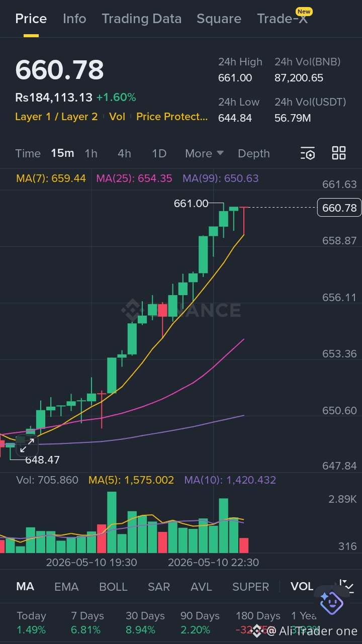This screenshot has height=644, width=362.
Task: Tap the 2026-05-10 19:30 time label
Action: point(91,562)
